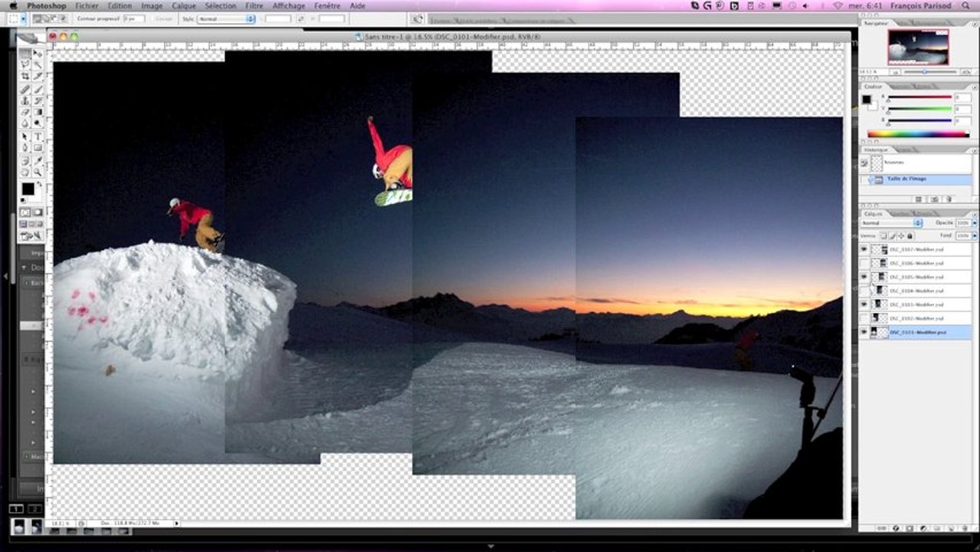The width and height of the screenshot is (980, 552).
Task: Open the Filtre menu
Action: [254, 5]
